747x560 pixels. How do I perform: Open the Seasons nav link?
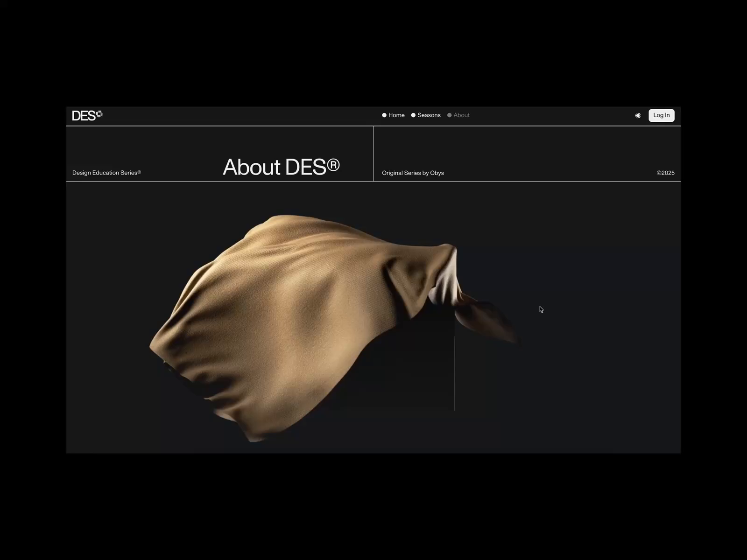(x=426, y=115)
